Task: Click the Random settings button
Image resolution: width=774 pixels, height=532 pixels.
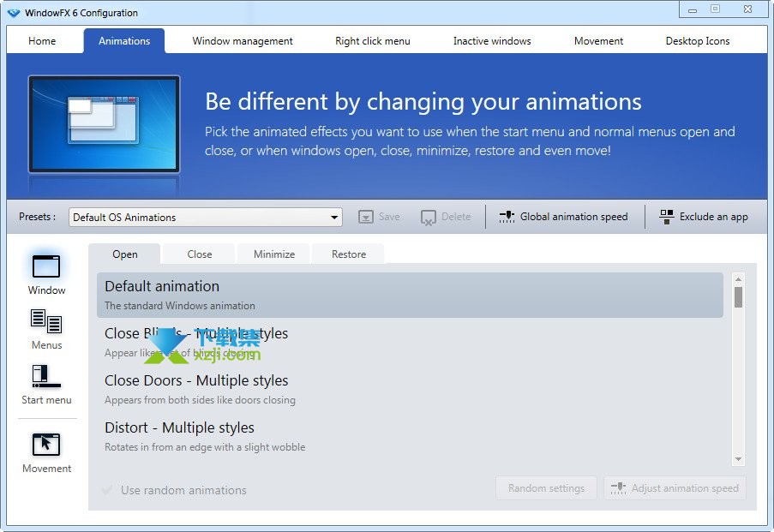Action: pos(547,488)
